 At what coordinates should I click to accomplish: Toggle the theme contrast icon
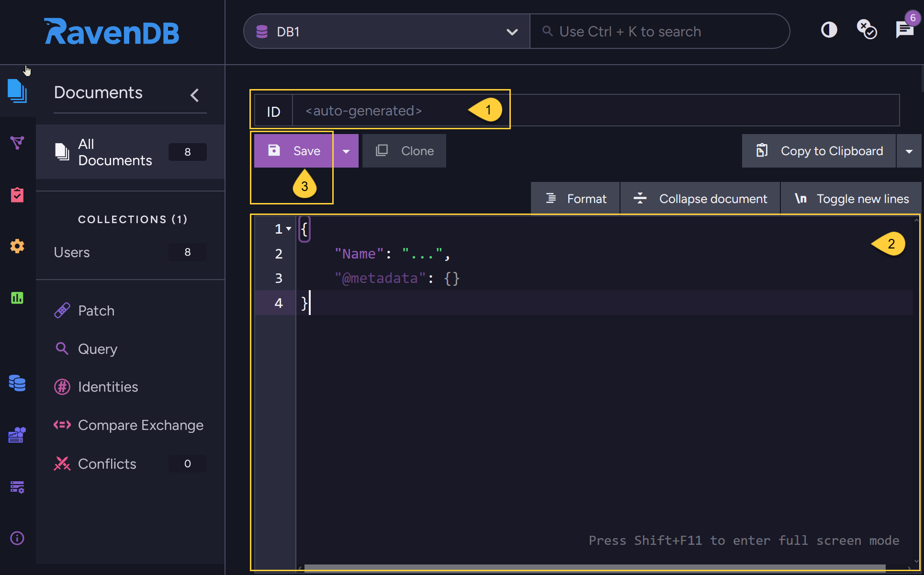pyautogui.click(x=829, y=30)
